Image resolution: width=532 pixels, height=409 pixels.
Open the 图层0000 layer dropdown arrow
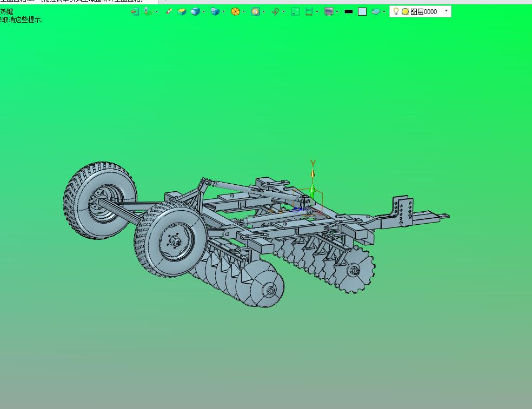point(446,11)
